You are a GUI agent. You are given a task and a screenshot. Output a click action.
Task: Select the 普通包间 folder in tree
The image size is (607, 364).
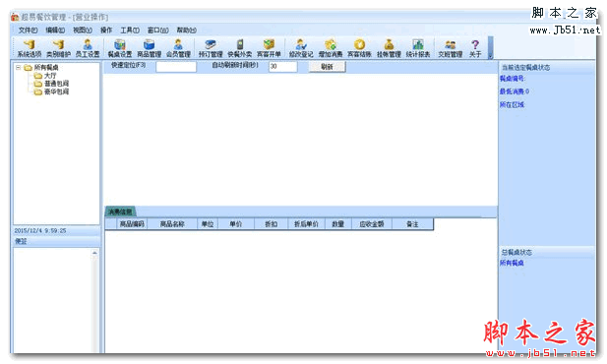tap(56, 84)
